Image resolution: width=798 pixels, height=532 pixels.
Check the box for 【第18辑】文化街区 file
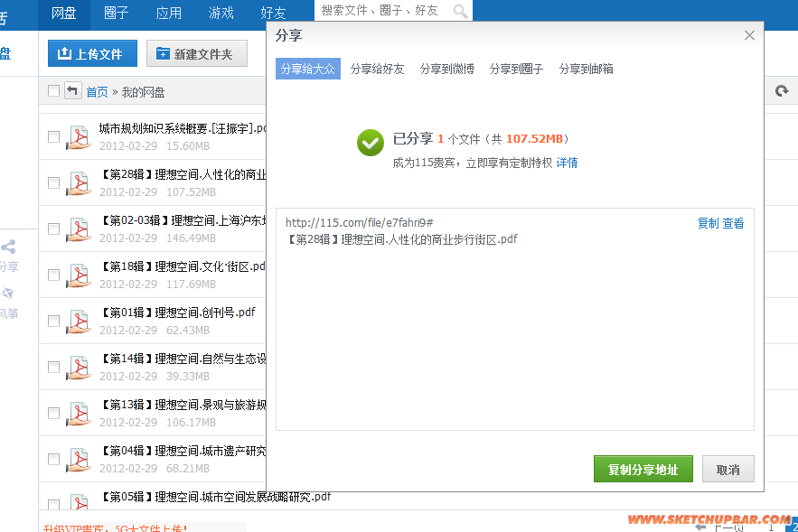point(53,275)
